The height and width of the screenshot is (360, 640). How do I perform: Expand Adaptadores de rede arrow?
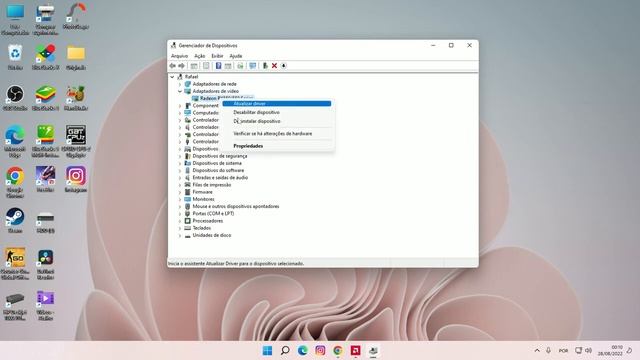point(180,84)
